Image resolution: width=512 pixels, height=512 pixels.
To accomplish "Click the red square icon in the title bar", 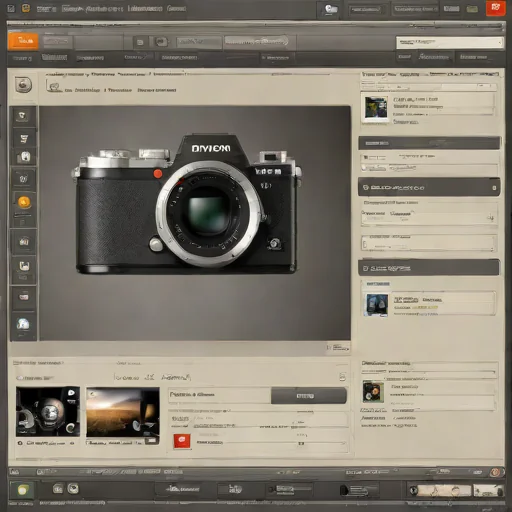I will coord(496,8).
